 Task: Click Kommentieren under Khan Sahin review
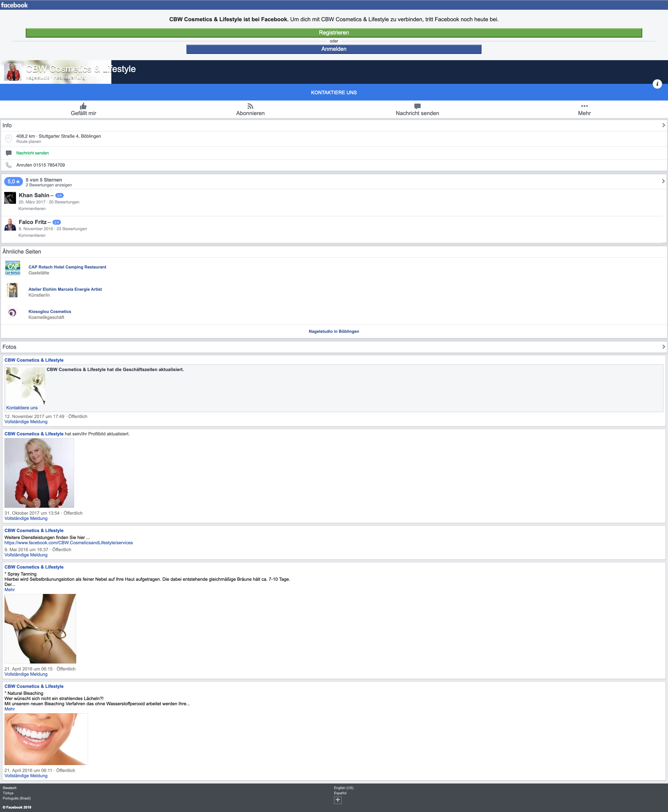(32, 209)
